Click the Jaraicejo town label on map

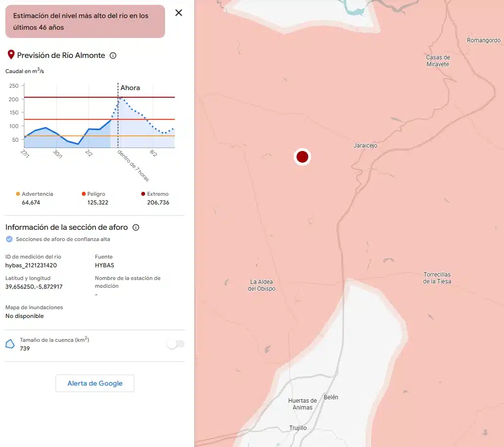click(x=365, y=146)
